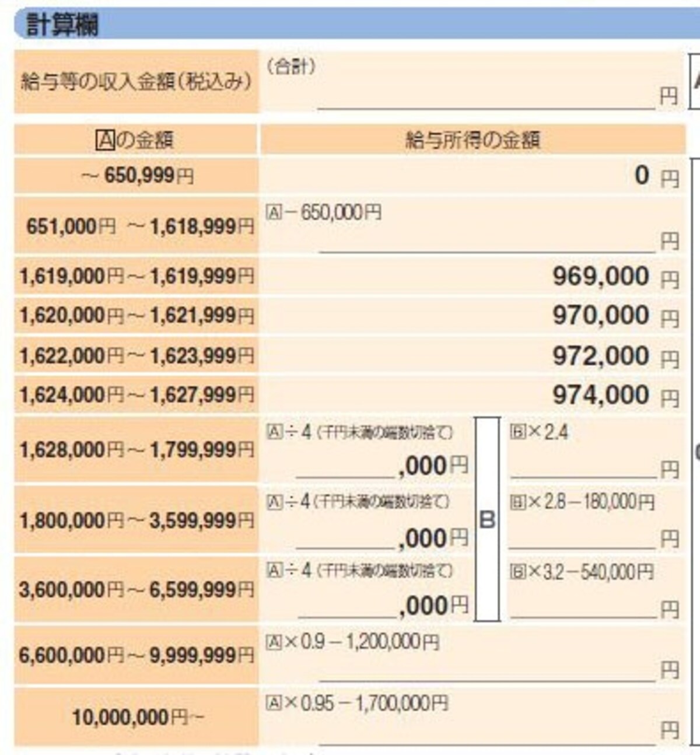Click the Aの金額 column header
700x755 pixels.
point(135,140)
